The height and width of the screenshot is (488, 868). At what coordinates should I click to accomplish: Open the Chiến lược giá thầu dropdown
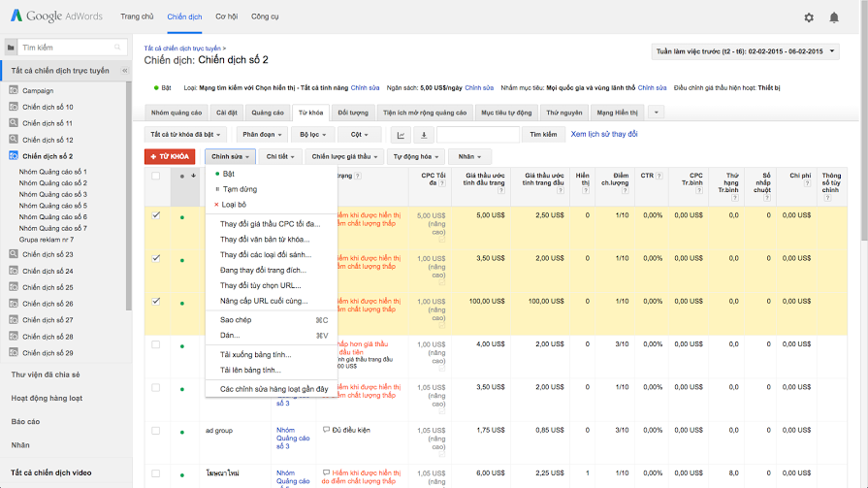[x=344, y=157]
